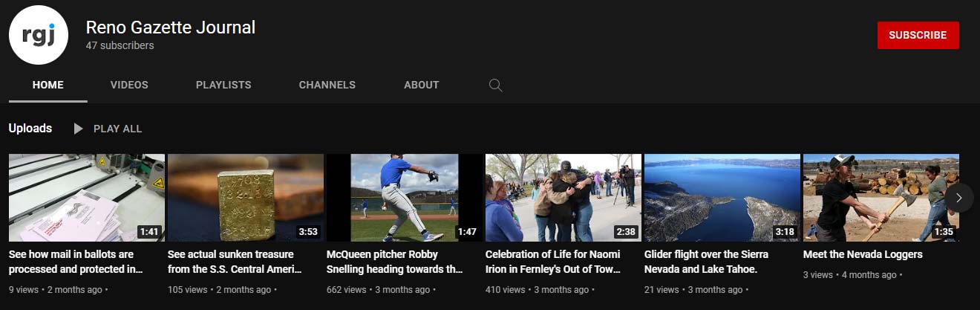The image size is (980, 310).
Task: Switch to the Videos tab
Action: point(129,85)
